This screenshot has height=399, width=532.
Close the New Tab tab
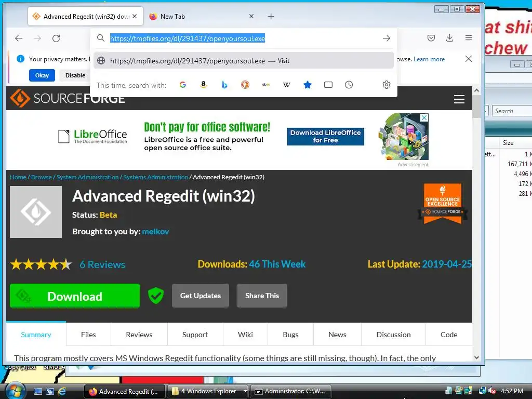click(x=251, y=16)
